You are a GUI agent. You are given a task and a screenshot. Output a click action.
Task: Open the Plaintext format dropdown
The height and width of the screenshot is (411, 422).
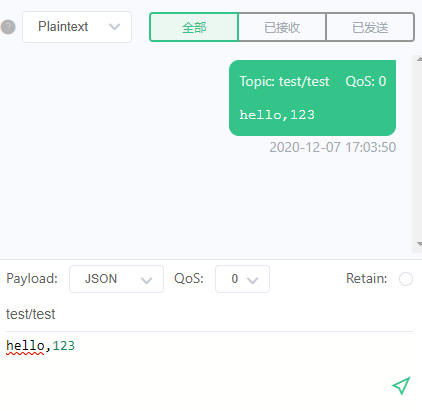pos(77,27)
